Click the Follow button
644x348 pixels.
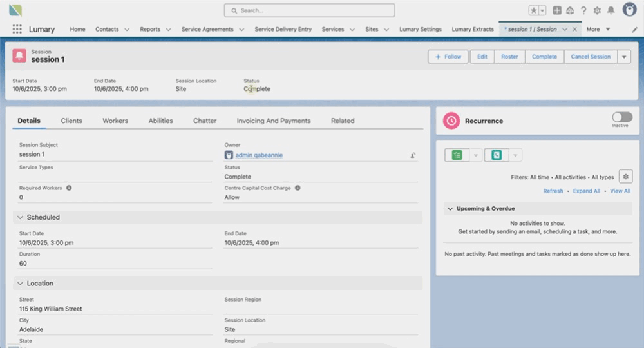(x=448, y=57)
